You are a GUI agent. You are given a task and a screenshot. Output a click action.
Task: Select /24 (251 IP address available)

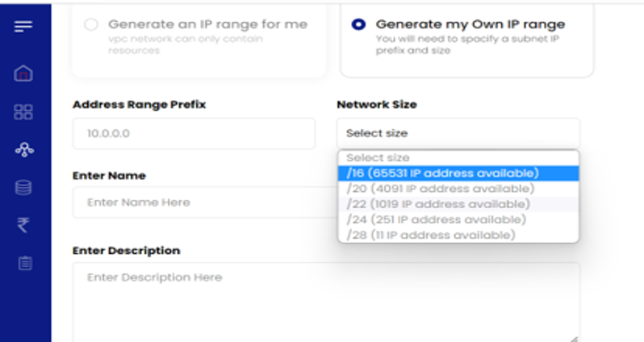point(458,219)
